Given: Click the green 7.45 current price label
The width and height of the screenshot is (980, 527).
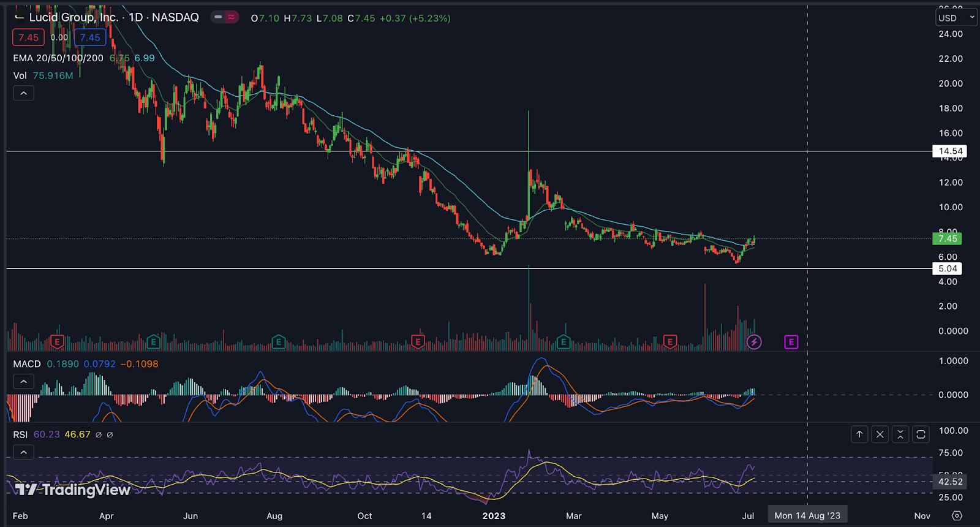Looking at the screenshot, I should pos(947,238).
